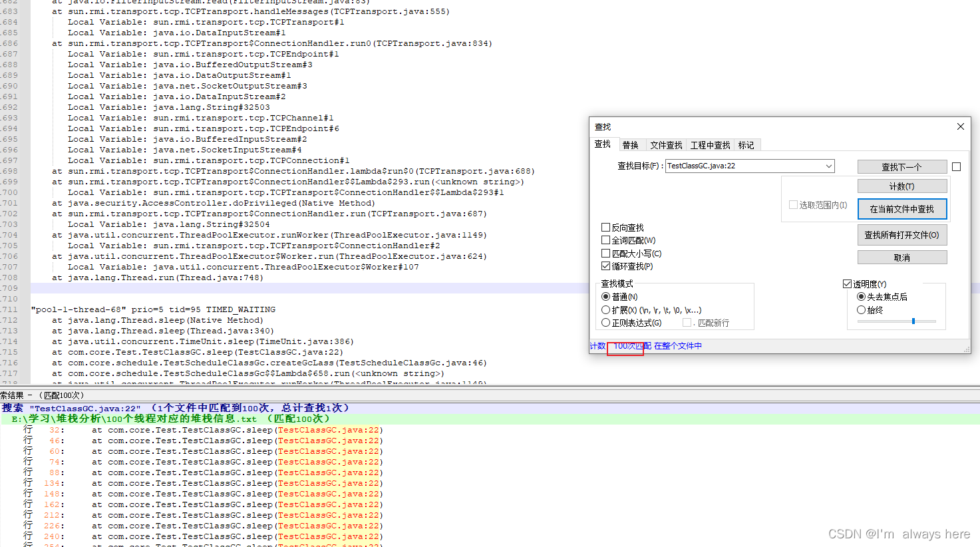Click the TCPConnection#1 local variable line
980x547 pixels.
[x=209, y=160]
